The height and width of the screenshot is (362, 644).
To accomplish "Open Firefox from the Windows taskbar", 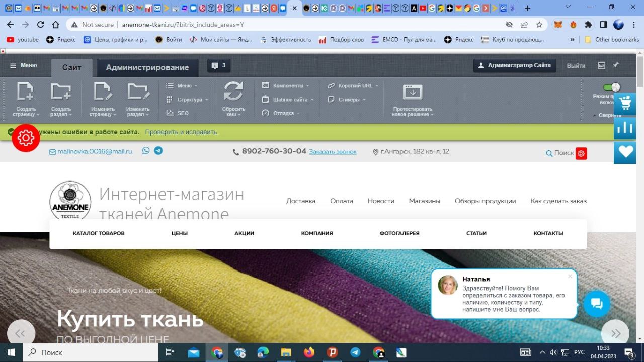I will (309, 352).
